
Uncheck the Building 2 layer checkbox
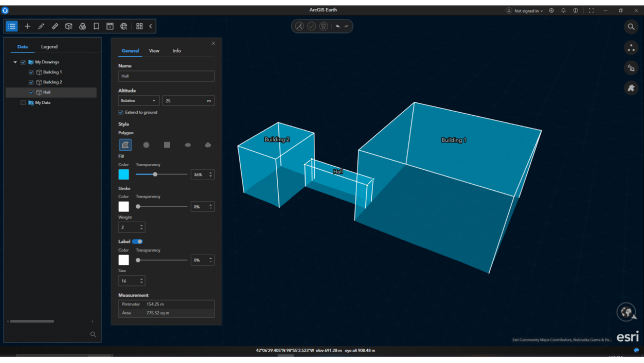[x=31, y=83]
